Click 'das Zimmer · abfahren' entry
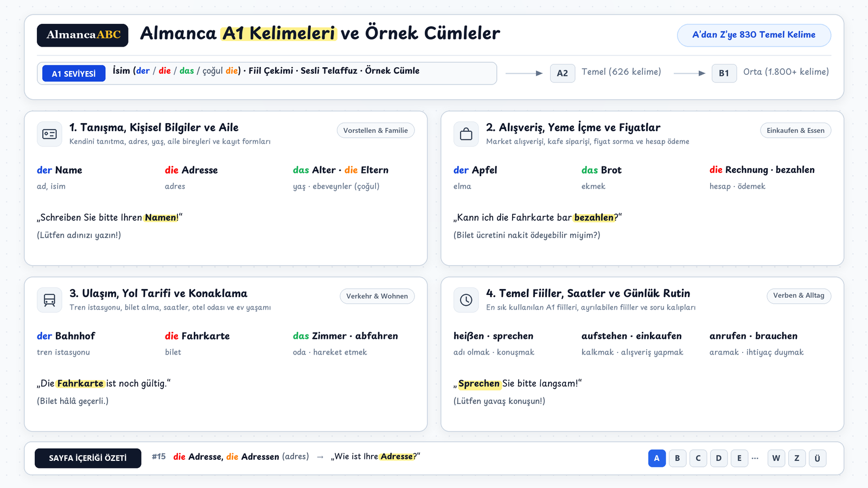This screenshot has height=488, width=868. click(346, 336)
